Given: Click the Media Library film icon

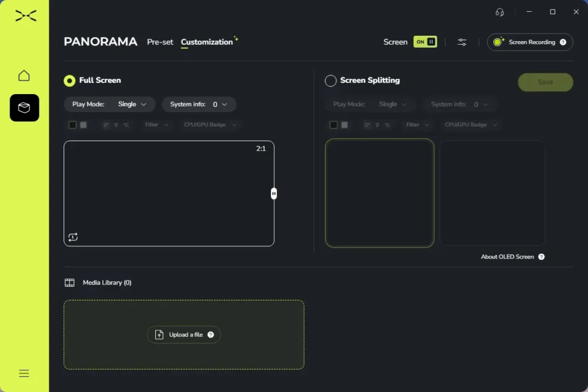Looking at the screenshot, I should [x=69, y=283].
